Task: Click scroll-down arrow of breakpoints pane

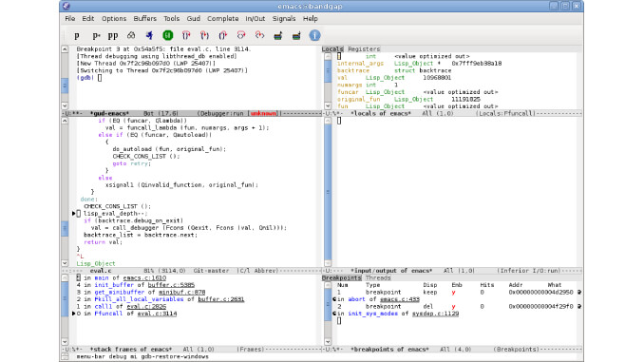Action: pos(328,342)
